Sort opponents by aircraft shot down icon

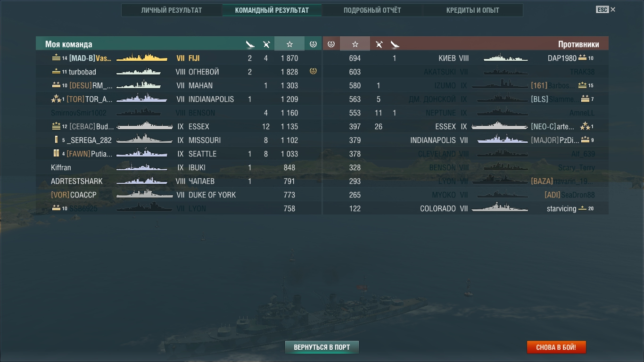pyautogui.click(x=379, y=44)
